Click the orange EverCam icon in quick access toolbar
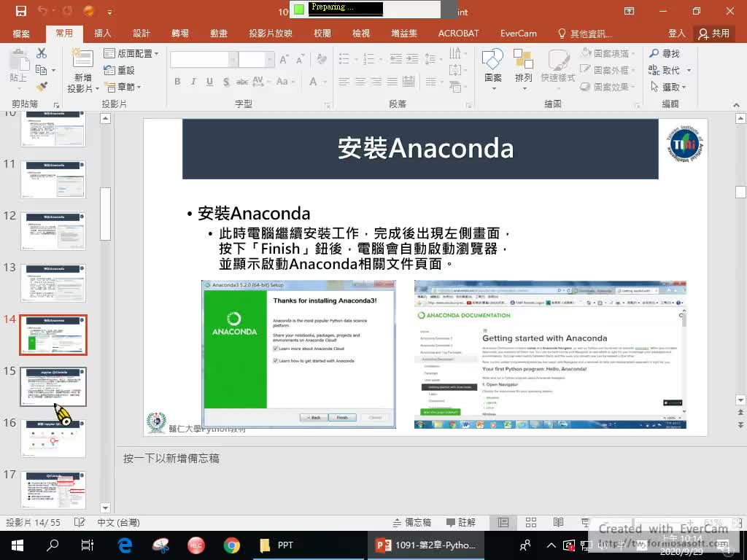The width and height of the screenshot is (747, 560). (88, 11)
